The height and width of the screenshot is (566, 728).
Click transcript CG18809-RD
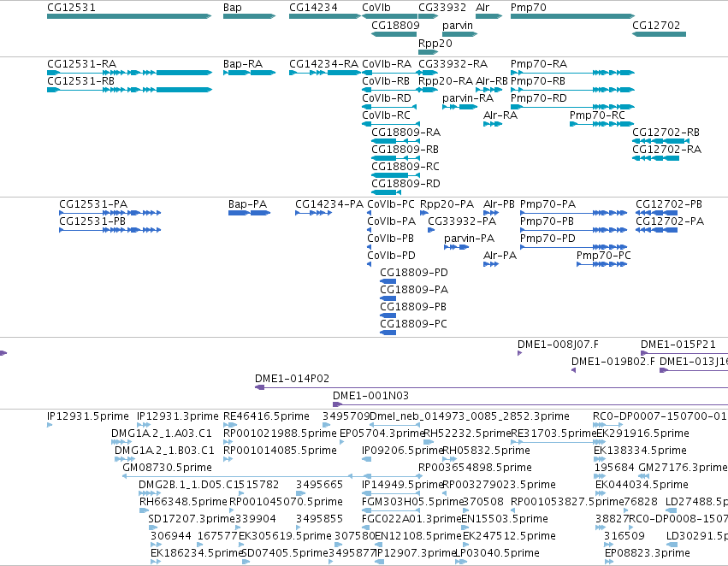pyautogui.click(x=386, y=192)
